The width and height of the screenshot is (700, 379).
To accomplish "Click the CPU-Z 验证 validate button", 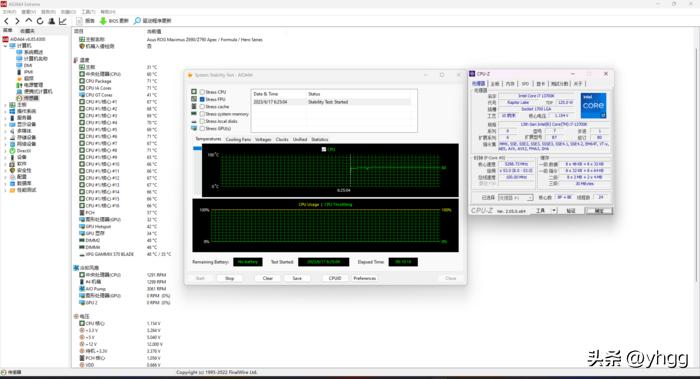I will click(571, 211).
